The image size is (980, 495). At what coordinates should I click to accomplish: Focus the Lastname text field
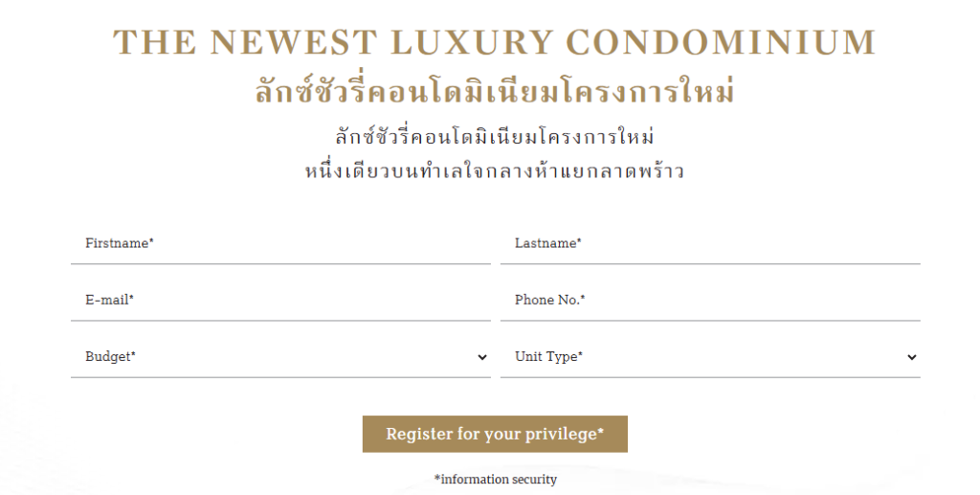tap(710, 244)
